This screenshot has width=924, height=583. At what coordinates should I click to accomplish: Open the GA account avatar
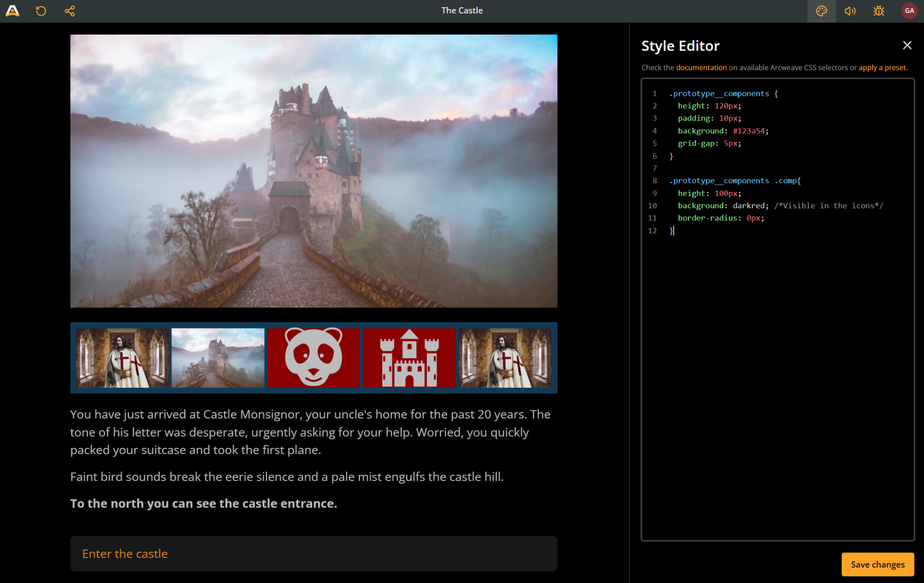coord(909,11)
